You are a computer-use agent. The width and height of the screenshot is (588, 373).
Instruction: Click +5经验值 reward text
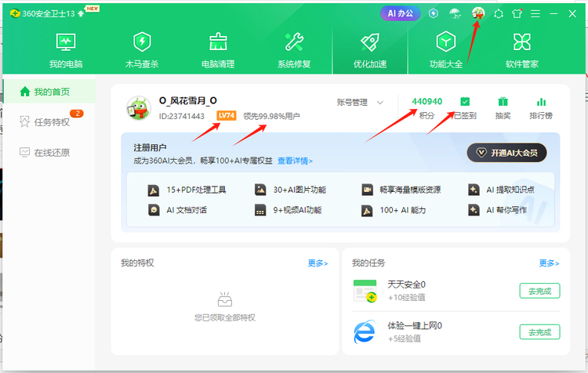point(405,339)
